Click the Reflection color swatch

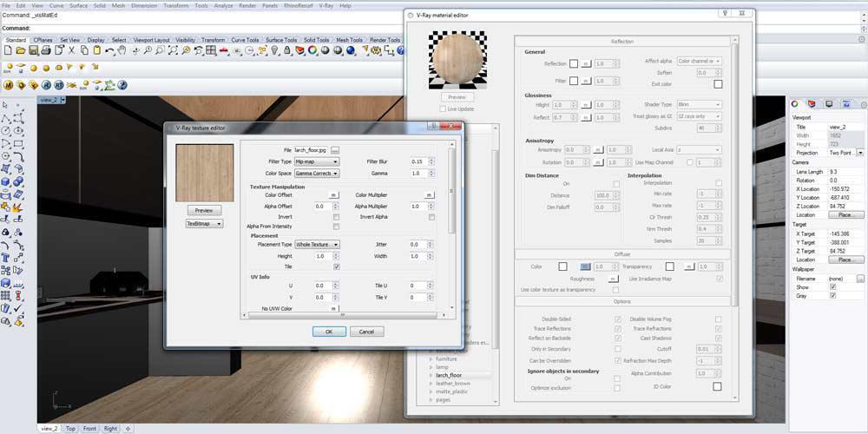574,64
